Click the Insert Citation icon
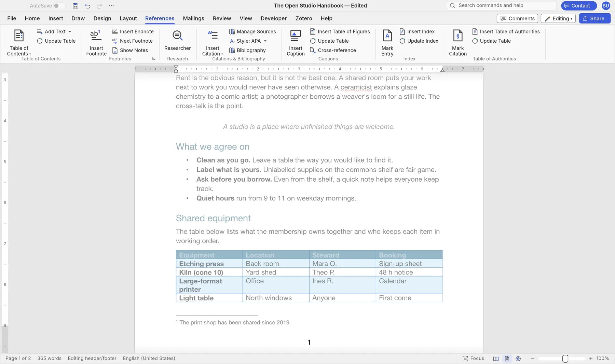Viewport: 615px width, 364px height. pyautogui.click(x=213, y=35)
